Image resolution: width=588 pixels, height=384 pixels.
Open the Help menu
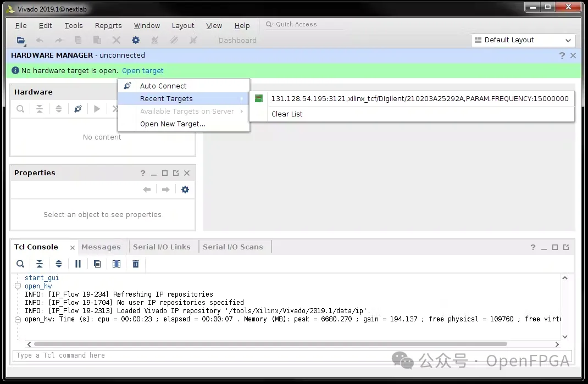click(x=242, y=25)
